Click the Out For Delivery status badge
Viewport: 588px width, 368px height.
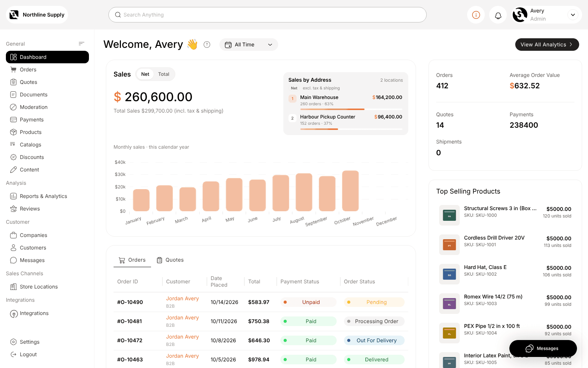point(374,340)
